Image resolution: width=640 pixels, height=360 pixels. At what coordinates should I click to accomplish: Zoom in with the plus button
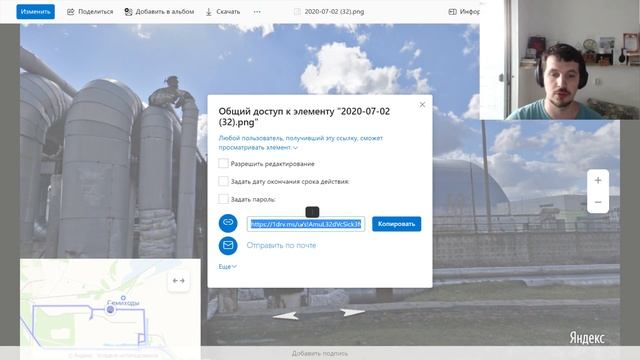(598, 180)
